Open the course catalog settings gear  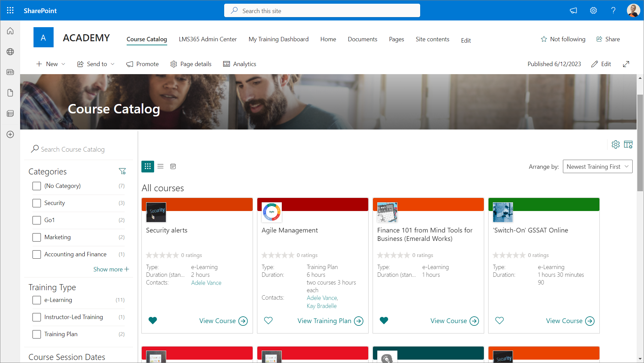click(x=616, y=145)
